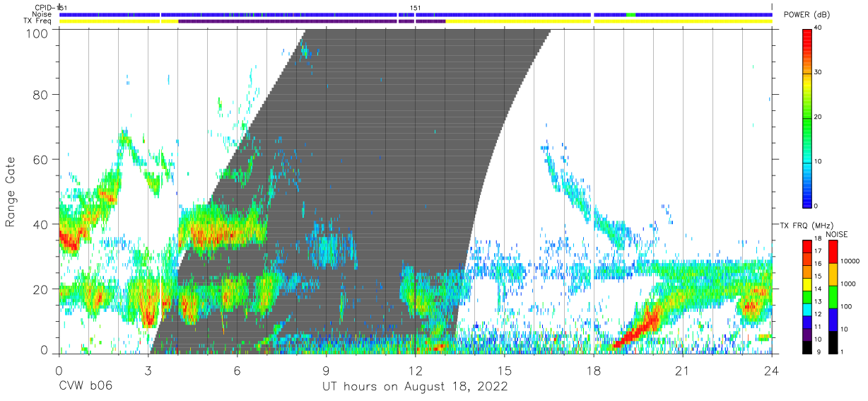Click the "17" tick on TX FRQ scale
This screenshot has width=868, height=401.
coord(819,252)
